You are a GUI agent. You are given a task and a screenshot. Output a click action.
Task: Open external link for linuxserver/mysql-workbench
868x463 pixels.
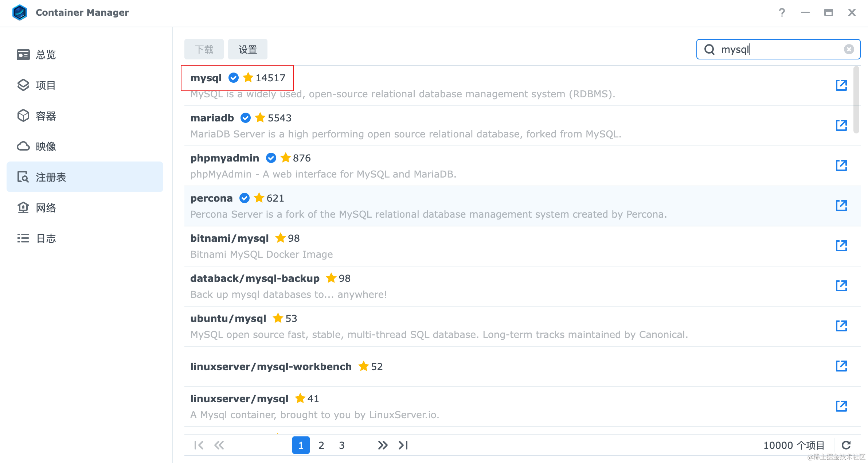[x=841, y=366]
